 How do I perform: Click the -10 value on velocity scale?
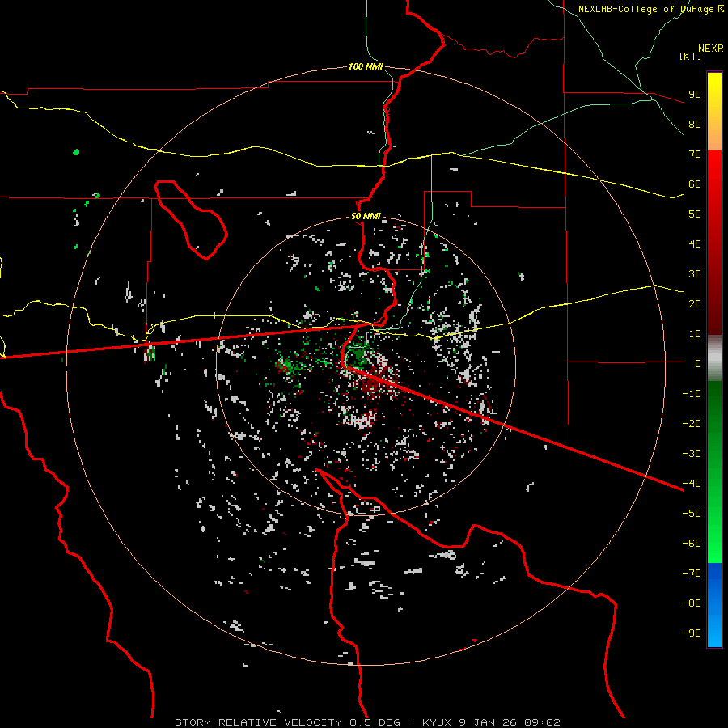[692, 394]
